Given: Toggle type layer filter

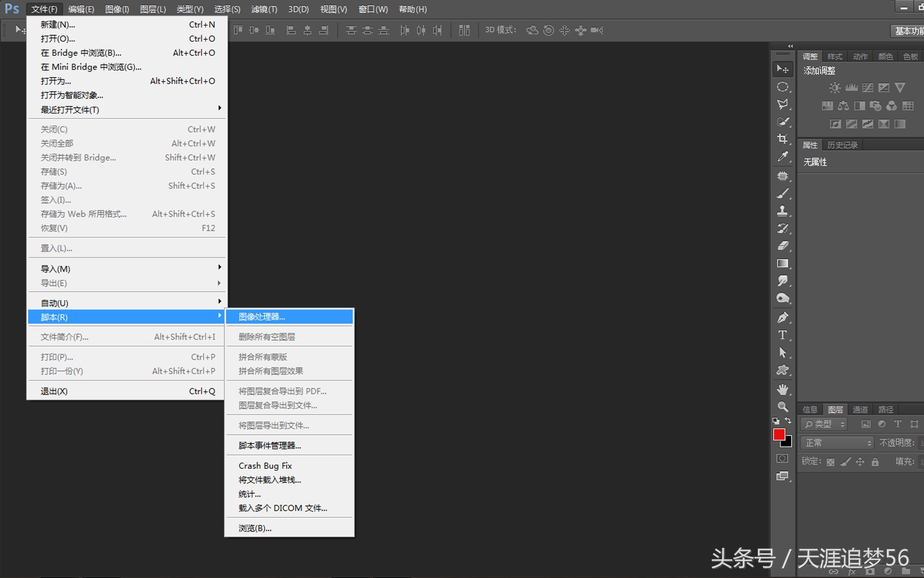Looking at the screenshot, I should point(898,425).
